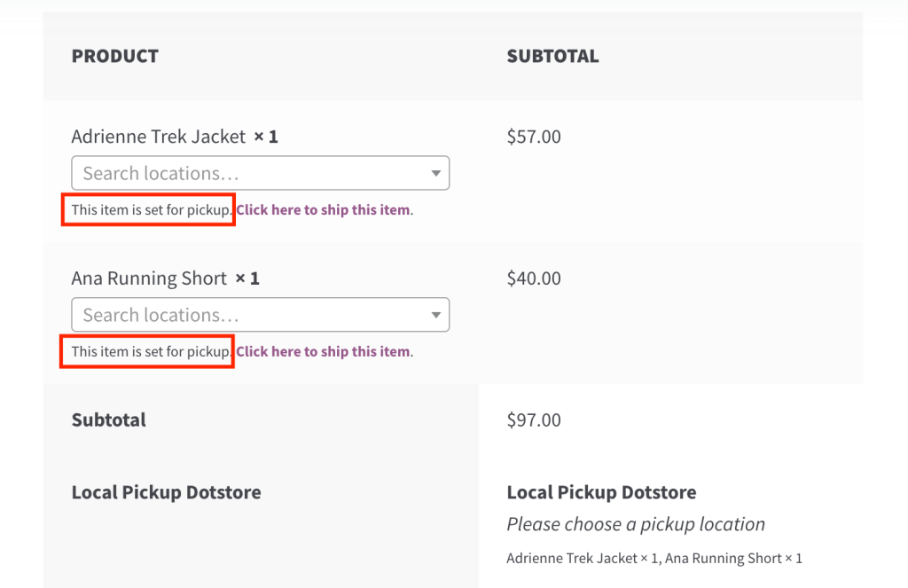
Task: Click ship link for Ana Running Short
Action: [x=323, y=352]
